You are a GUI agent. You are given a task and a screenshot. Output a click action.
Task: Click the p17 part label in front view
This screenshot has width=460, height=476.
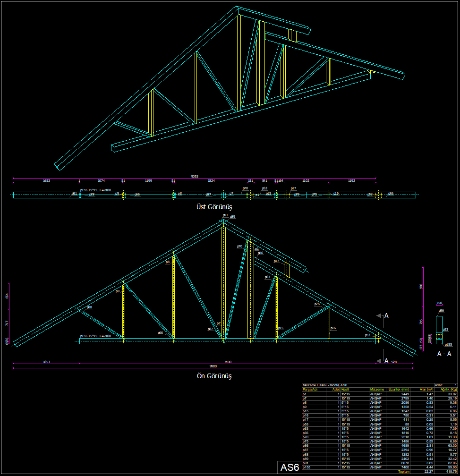pyautogui.click(x=276, y=261)
